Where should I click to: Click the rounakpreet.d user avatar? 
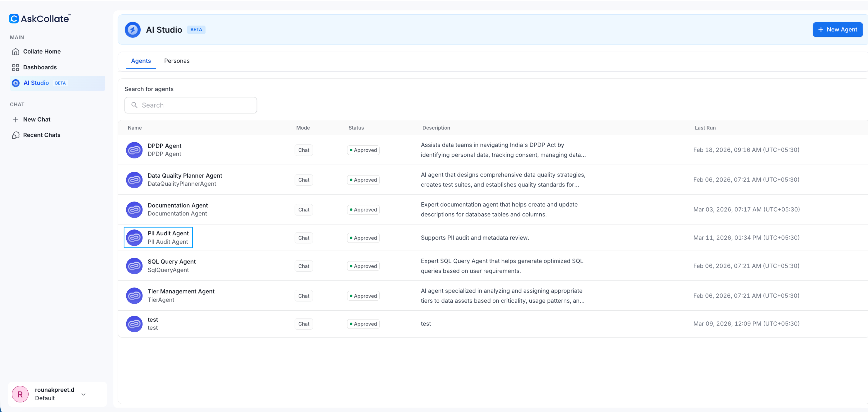pos(20,394)
